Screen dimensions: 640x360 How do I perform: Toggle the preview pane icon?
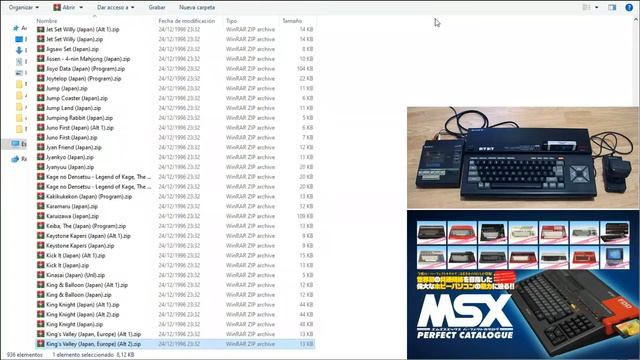(x=612, y=7)
